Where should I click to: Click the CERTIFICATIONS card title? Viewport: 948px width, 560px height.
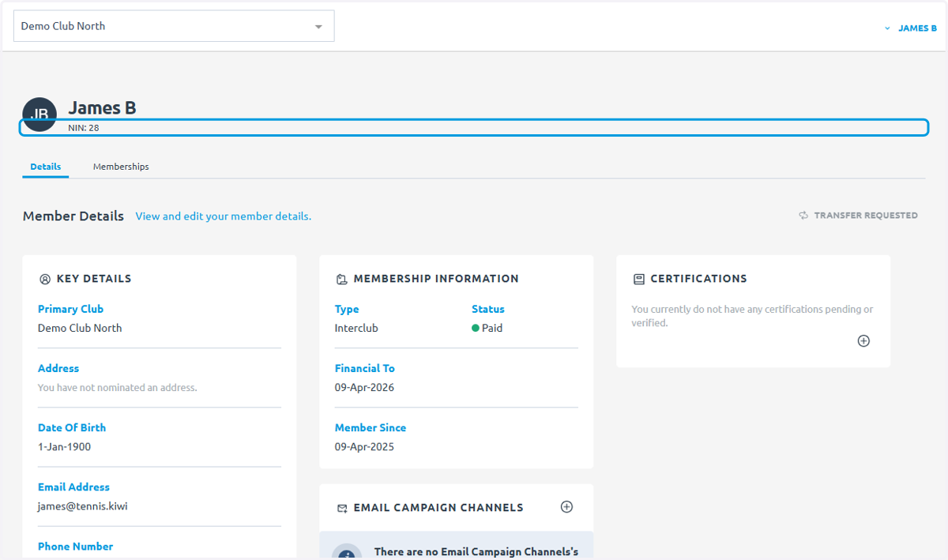coord(698,279)
